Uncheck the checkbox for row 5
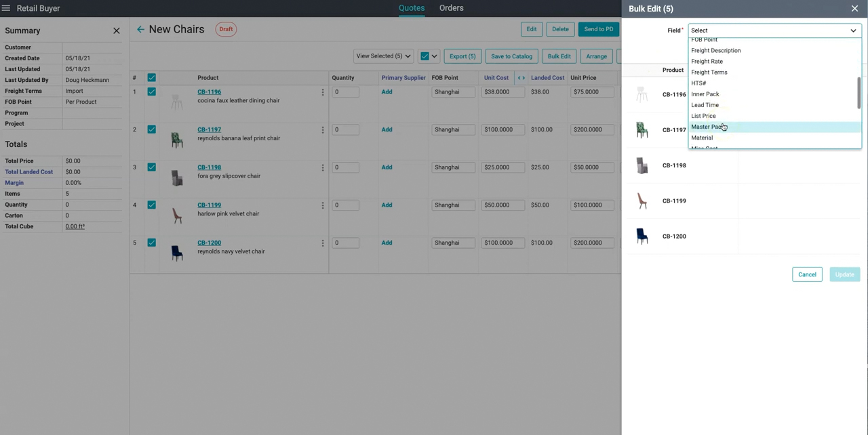Screen dimensions: 868x435 click(x=152, y=243)
